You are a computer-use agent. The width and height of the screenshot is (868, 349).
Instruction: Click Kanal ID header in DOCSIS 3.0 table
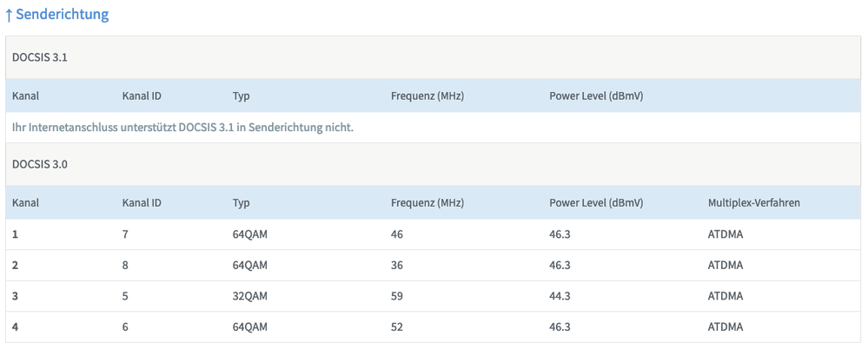142,202
